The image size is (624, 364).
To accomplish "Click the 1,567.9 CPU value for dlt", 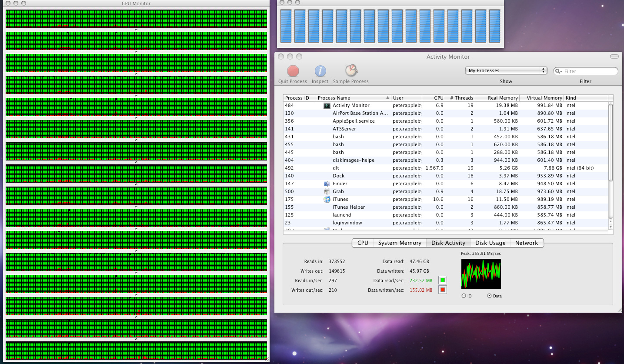I will pyautogui.click(x=434, y=168).
